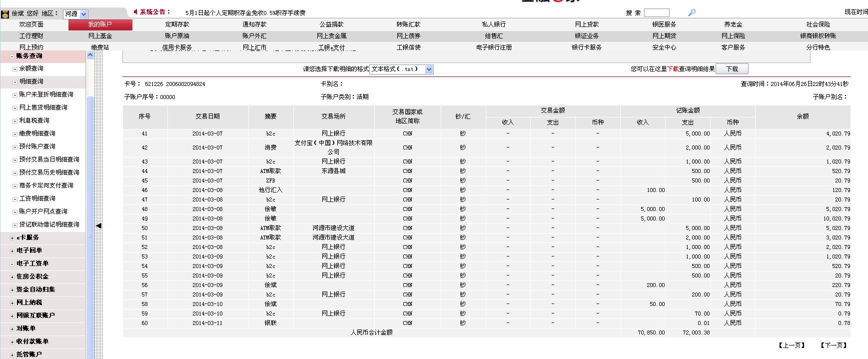The width and height of the screenshot is (868, 359).
Task: Select 账户开户网点查询 in the sidebar
Action: 43,212
